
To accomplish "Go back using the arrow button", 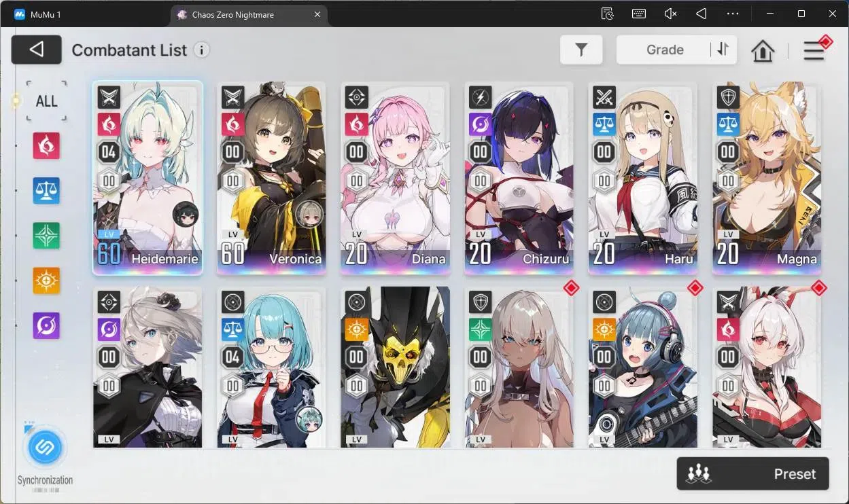I will pos(37,50).
